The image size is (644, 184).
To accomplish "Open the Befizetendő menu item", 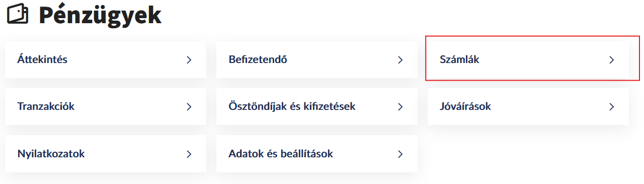I will click(317, 59).
